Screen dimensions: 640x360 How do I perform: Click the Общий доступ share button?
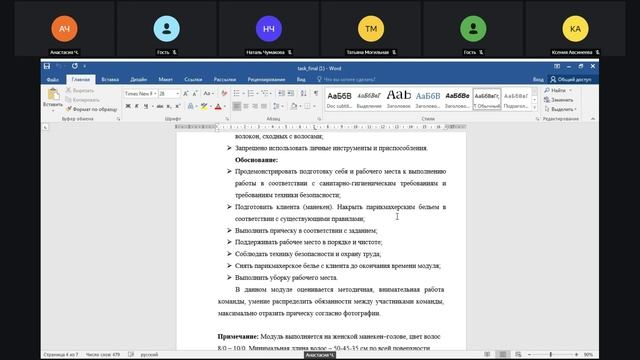pos(571,80)
